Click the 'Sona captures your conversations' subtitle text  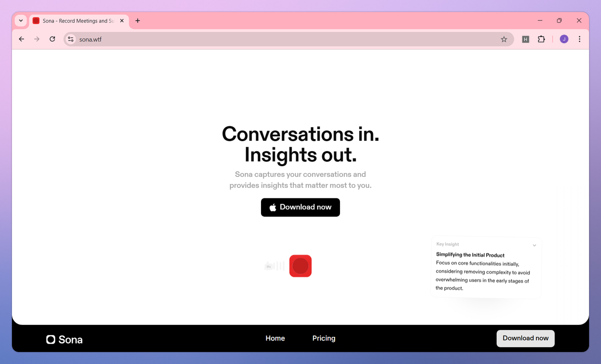point(300,180)
